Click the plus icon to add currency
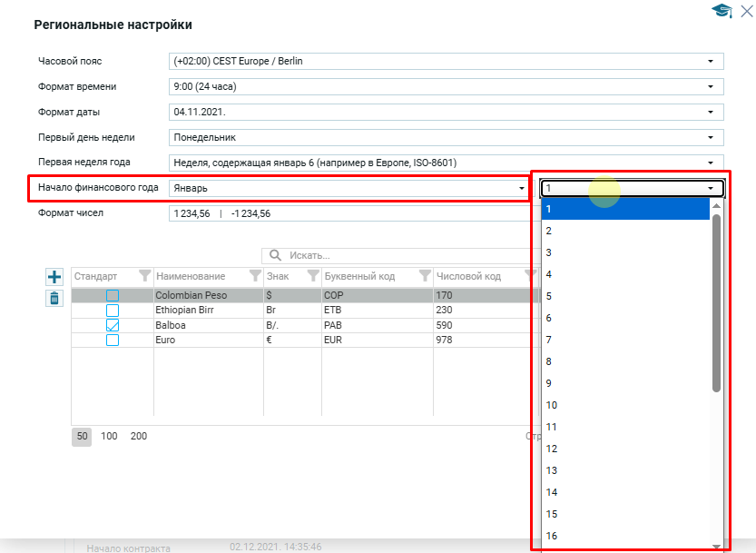Screen dimensions: 756x553 coord(54,277)
